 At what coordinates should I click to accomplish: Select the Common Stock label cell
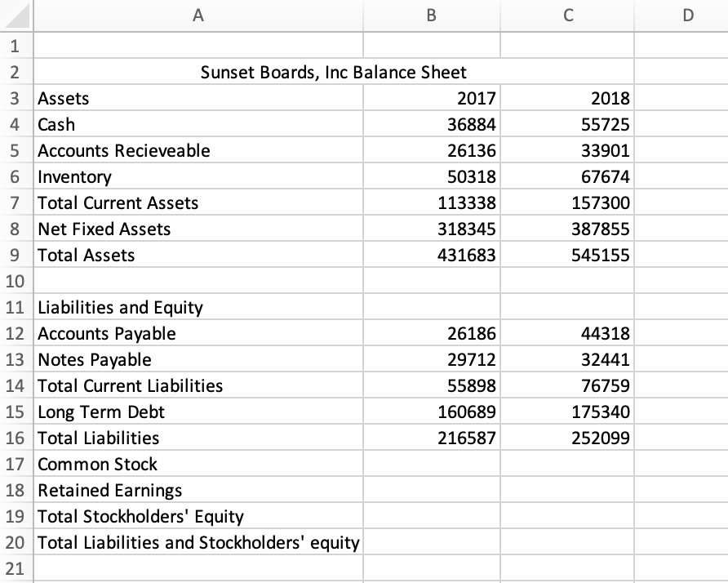click(x=122, y=464)
